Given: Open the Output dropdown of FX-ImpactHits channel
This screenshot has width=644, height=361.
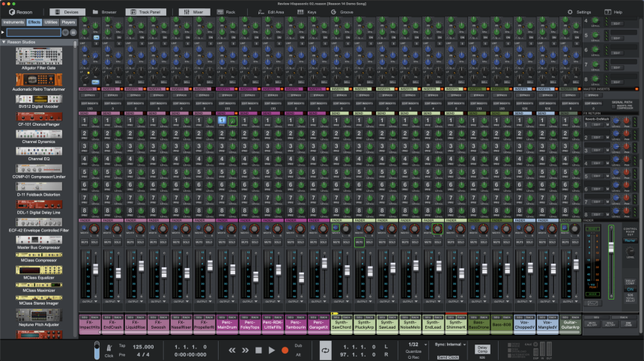Looking at the screenshot, I should click(x=90, y=301).
